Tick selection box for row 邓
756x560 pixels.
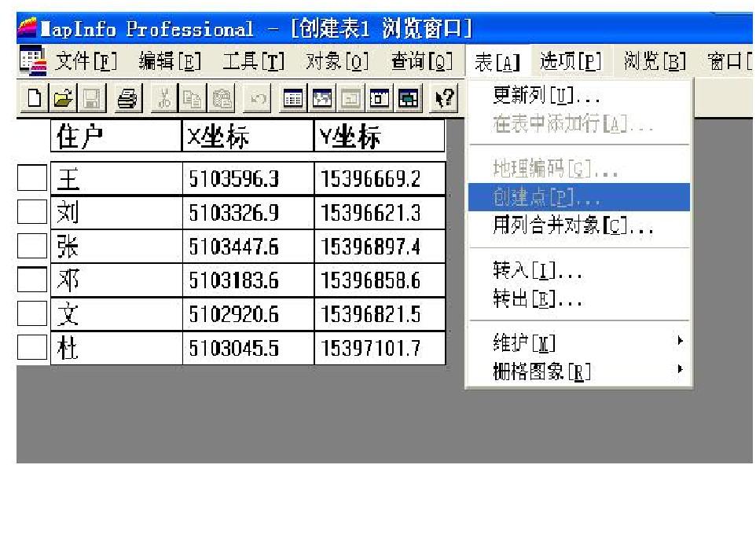[x=32, y=279]
